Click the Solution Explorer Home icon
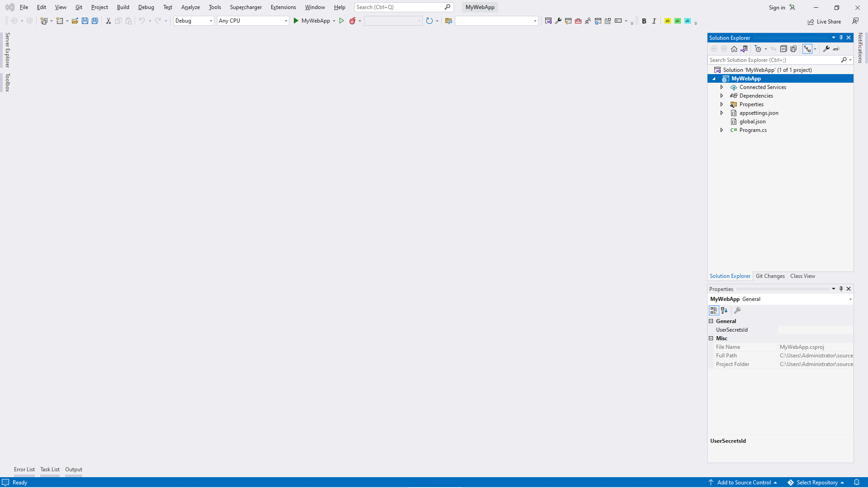Image resolution: width=868 pixels, height=488 pixels. click(734, 49)
